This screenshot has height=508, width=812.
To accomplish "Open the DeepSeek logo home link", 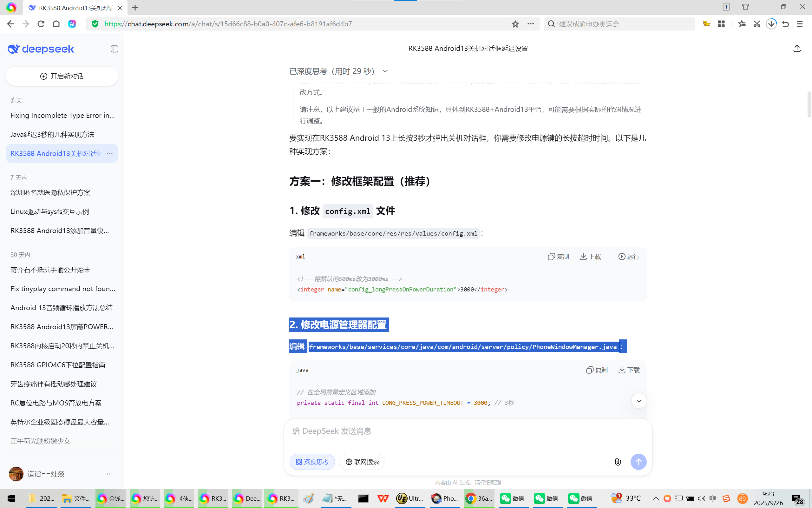I will tap(41, 49).
